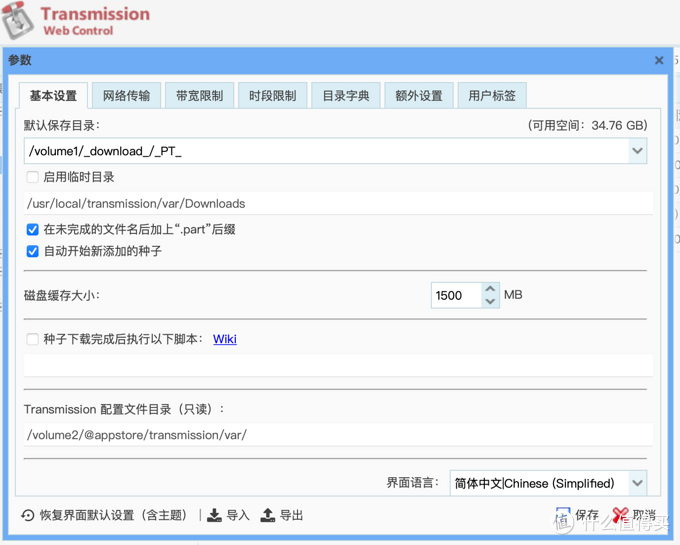The height and width of the screenshot is (545, 680).
Task: Uncheck the ".part" suffix checkbox
Action: (x=33, y=229)
